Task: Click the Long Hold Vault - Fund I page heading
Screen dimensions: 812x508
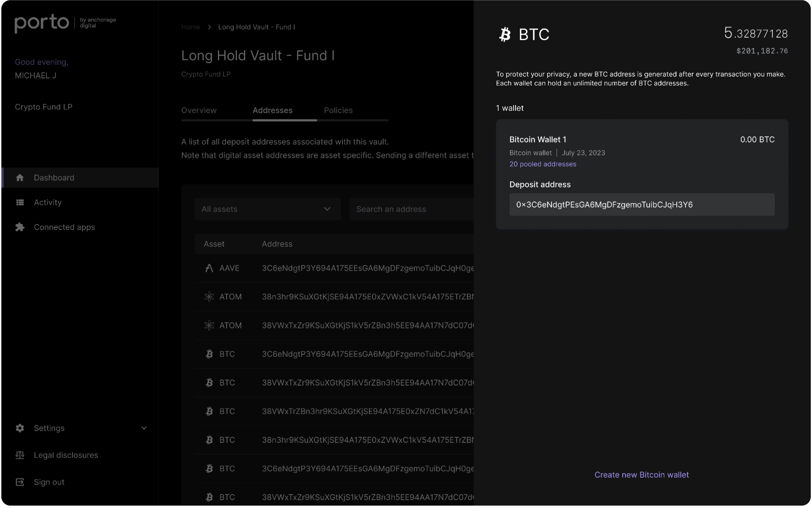Action: pyautogui.click(x=258, y=56)
